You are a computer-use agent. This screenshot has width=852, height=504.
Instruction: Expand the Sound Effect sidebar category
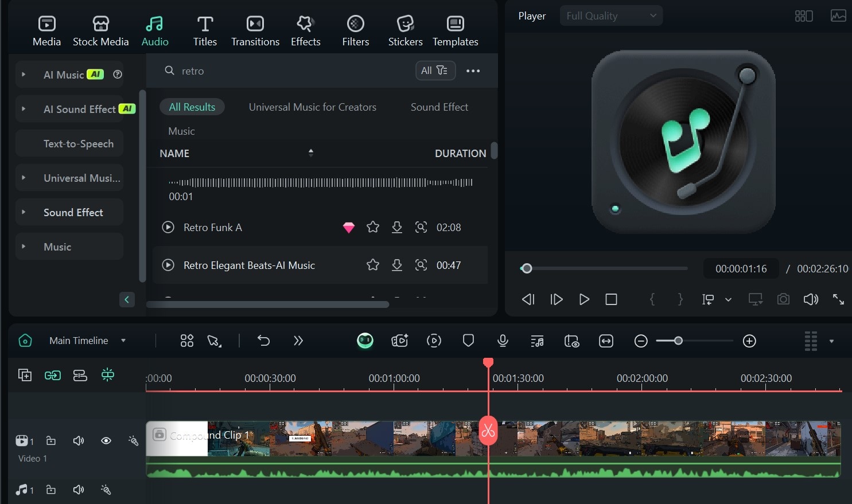pyautogui.click(x=24, y=212)
